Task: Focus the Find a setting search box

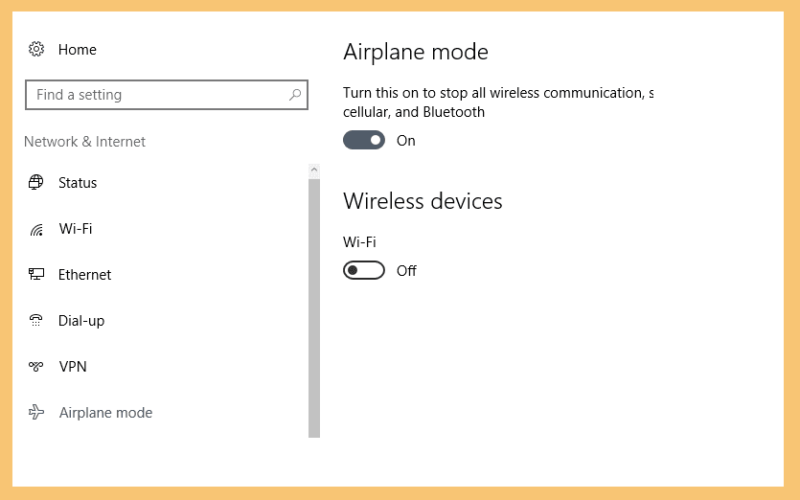Action: 166,94
